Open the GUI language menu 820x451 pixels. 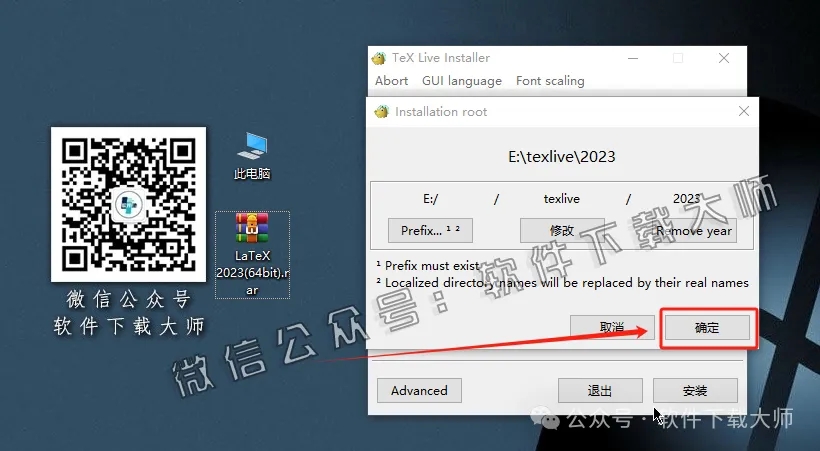[462, 81]
